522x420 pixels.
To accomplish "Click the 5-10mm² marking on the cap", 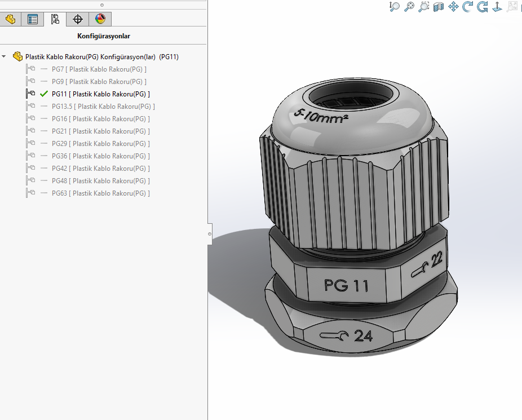I will [321, 116].
